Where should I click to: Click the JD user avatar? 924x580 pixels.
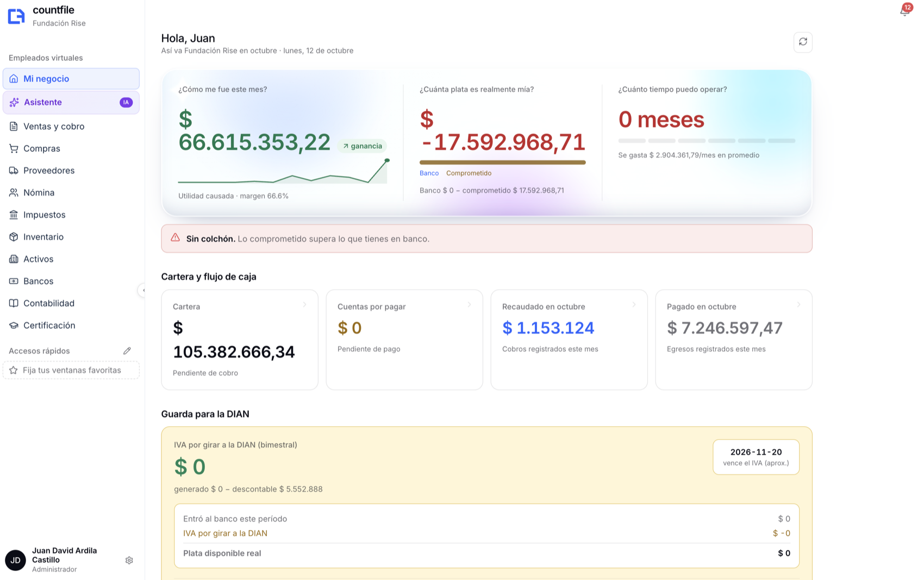point(15,560)
